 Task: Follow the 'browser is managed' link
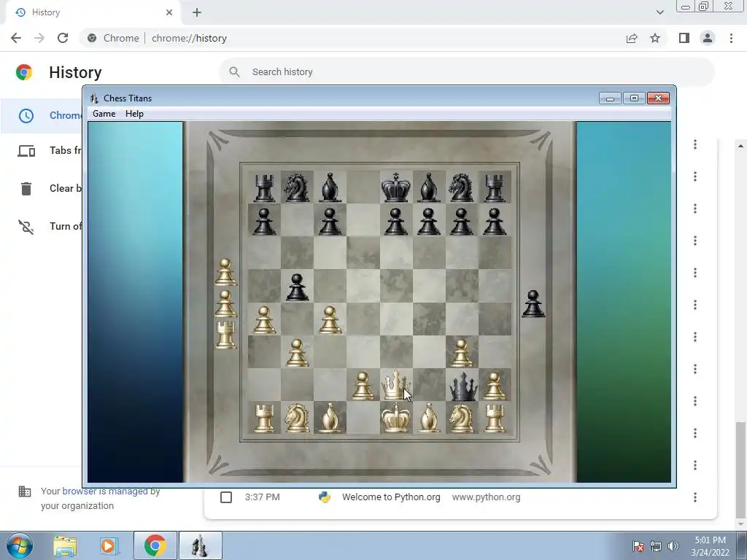[105, 491]
